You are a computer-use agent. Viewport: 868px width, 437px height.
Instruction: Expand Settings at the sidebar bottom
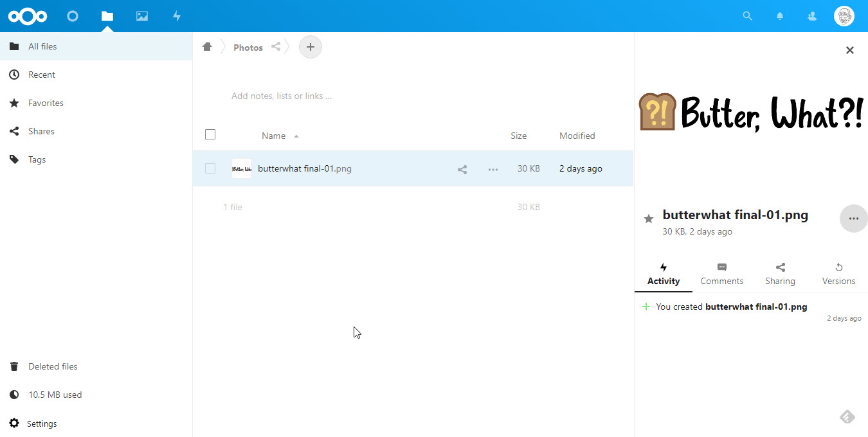[96, 424]
